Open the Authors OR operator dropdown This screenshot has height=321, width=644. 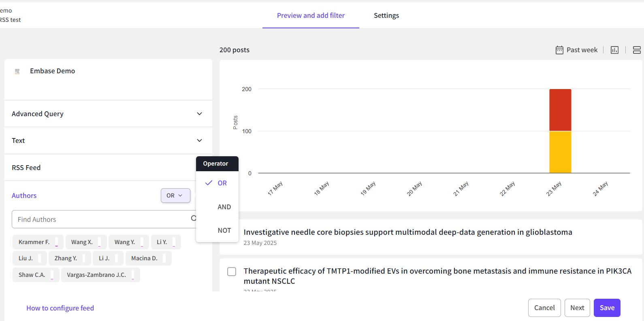(x=175, y=196)
